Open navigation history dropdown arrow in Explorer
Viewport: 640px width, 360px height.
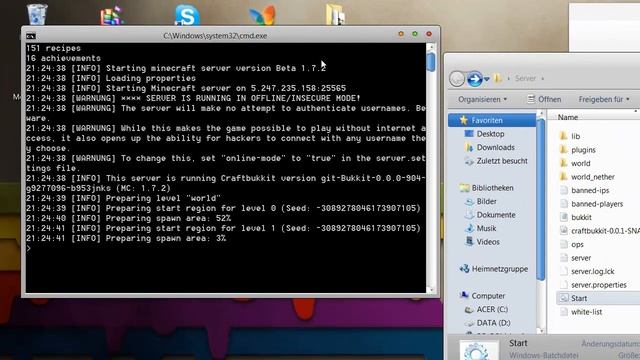coord(487,79)
